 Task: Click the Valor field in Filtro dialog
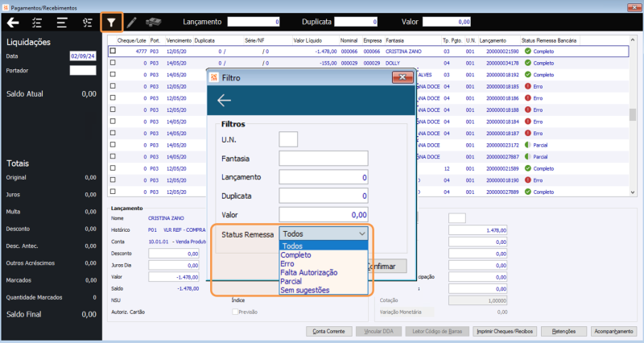pyautogui.click(x=324, y=214)
